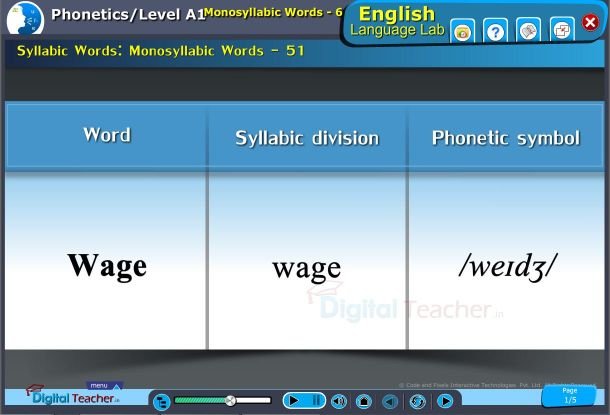Screen dimensions: 610x415
Task: Click the Phonetic symbol column header
Action: point(505,138)
